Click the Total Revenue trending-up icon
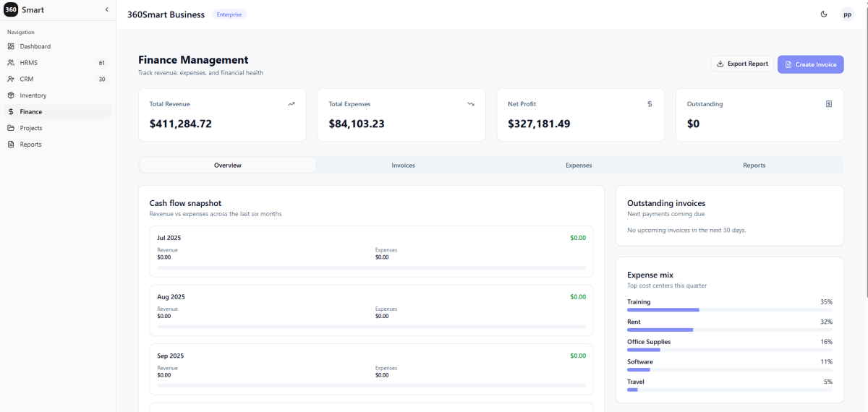 (x=292, y=104)
